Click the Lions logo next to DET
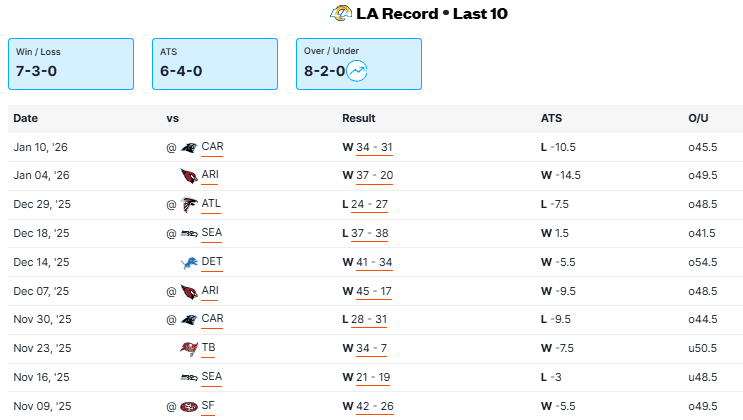743x420 pixels. (188, 263)
